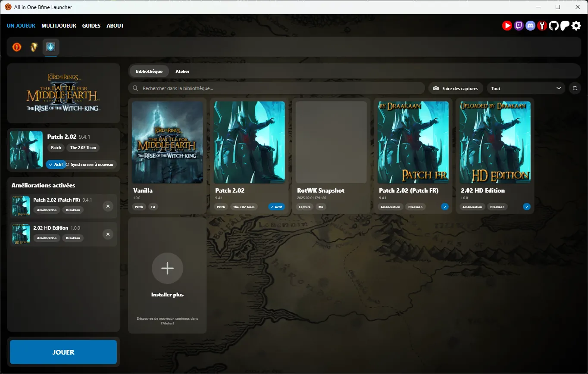This screenshot has width=588, height=374.
Task: Open the Tout filter dropdown
Action: coord(526,88)
